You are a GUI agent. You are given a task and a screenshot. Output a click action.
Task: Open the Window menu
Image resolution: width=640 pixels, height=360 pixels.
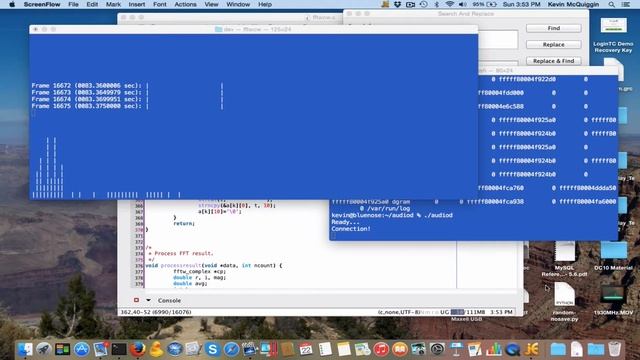(238, 4)
